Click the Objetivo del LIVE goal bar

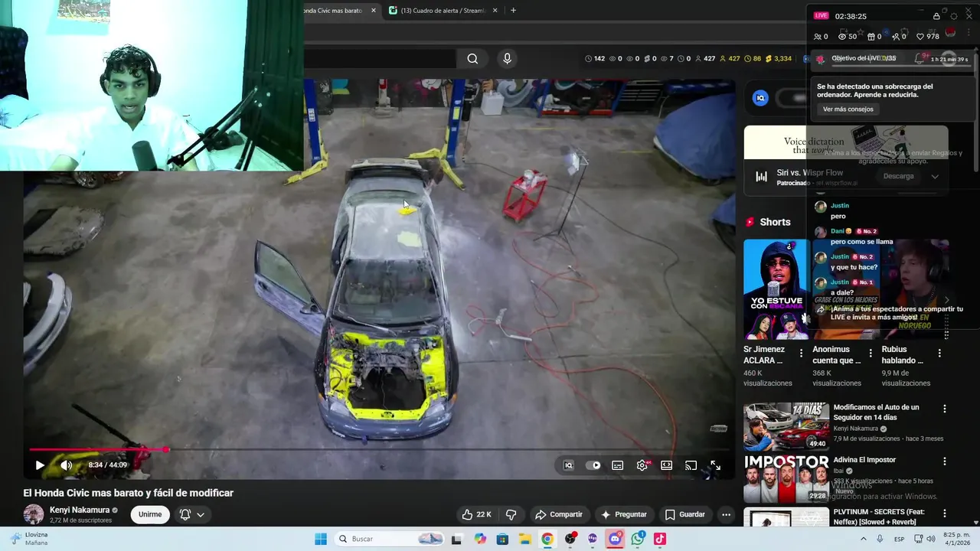(x=892, y=59)
